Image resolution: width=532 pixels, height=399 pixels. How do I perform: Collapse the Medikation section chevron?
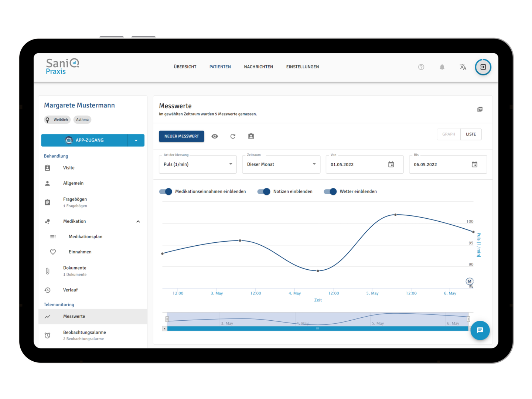click(138, 222)
